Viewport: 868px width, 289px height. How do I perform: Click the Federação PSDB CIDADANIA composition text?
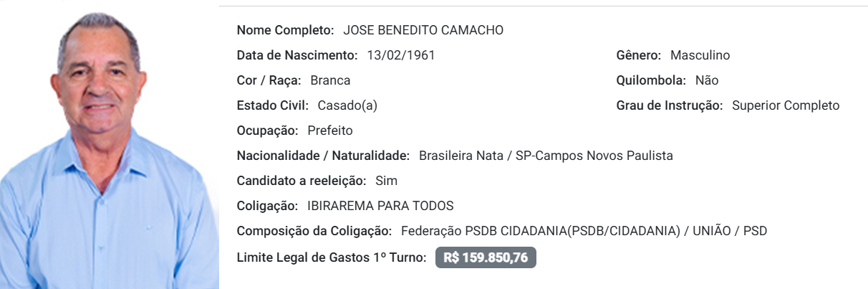[x=539, y=231]
